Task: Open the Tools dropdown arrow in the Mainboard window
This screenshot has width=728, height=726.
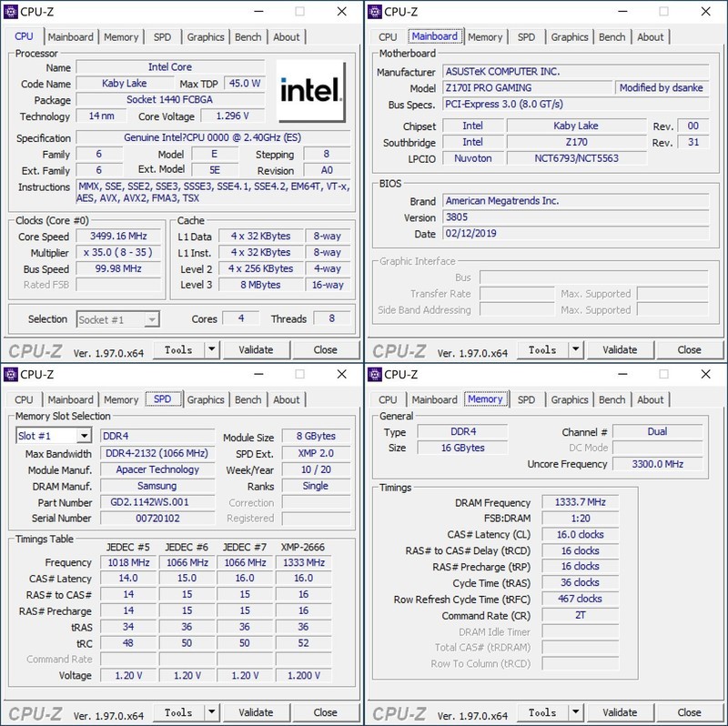Action: [x=576, y=349]
